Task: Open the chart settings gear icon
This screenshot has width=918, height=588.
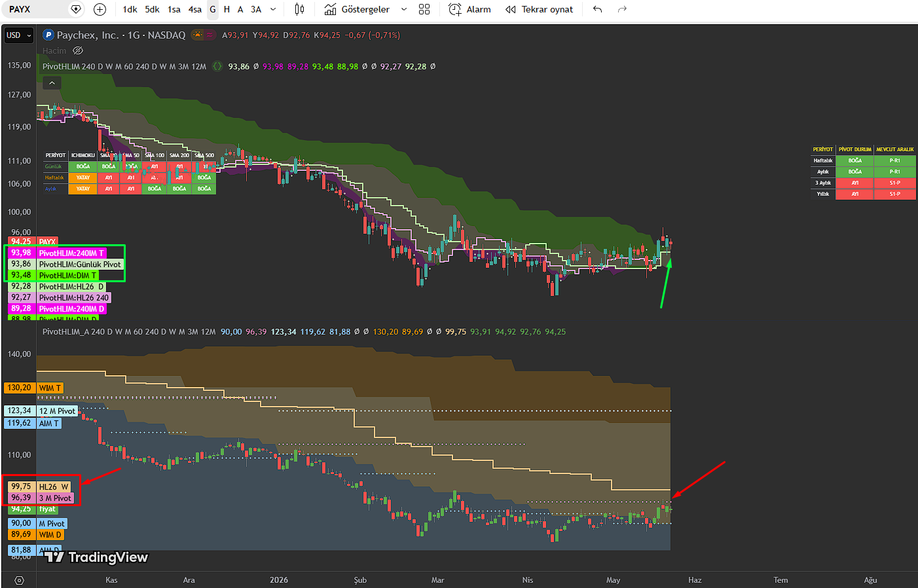Action: click(19, 580)
